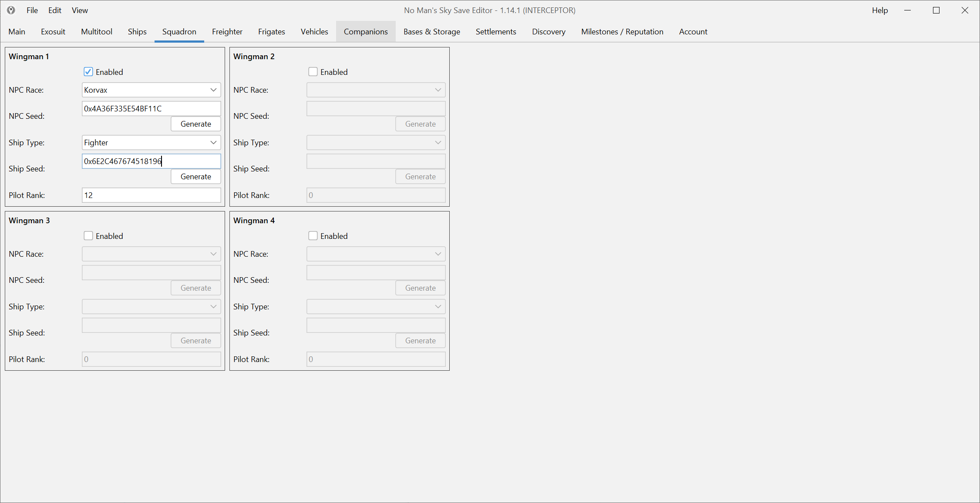Screen dimensions: 980x503
Task: Generate Ship Seed for Wingman 1
Action: tap(195, 176)
